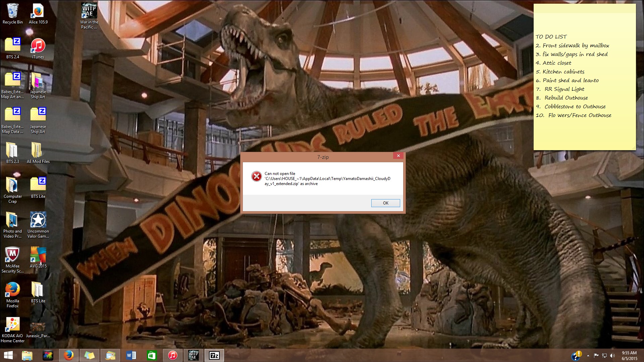This screenshot has height=362, width=644.
Task: Open the network status tray icon
Action: click(604, 356)
